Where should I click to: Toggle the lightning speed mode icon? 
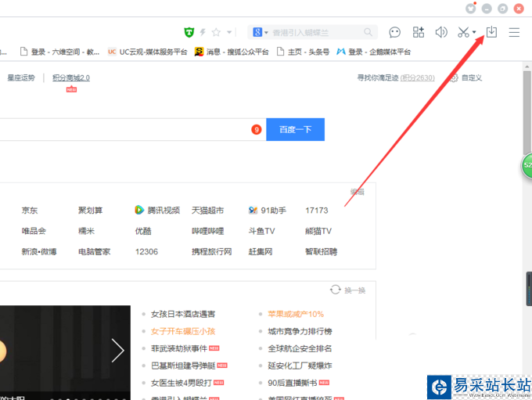(203, 33)
